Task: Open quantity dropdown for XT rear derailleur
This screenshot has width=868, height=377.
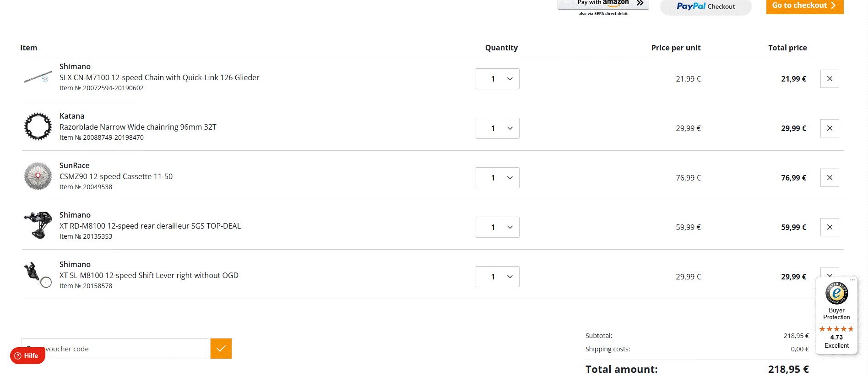Action: [x=498, y=227]
